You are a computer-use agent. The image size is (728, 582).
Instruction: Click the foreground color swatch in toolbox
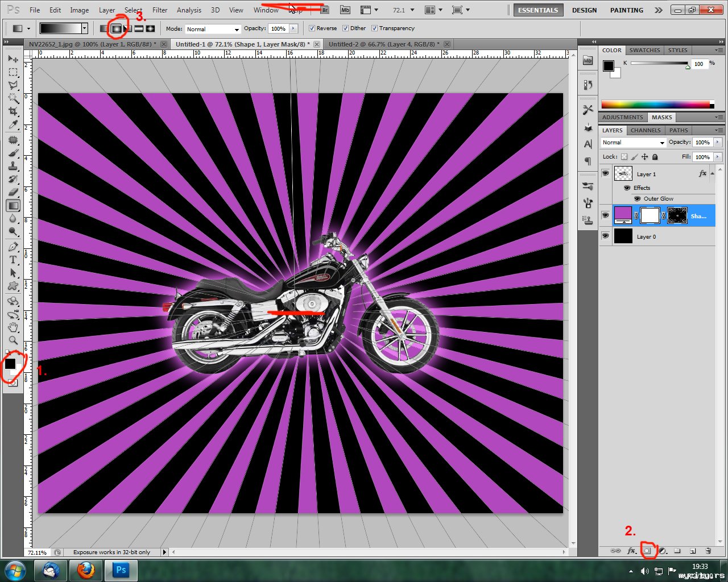tap(10, 364)
